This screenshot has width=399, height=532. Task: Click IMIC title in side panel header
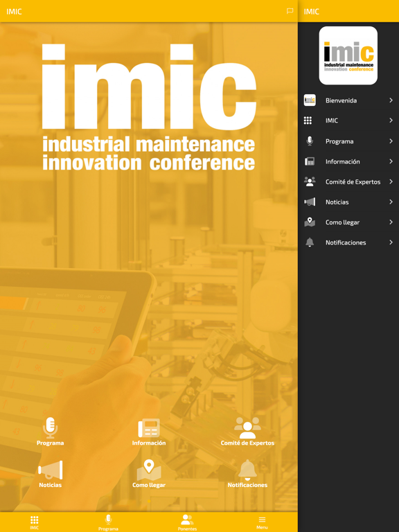point(312,12)
